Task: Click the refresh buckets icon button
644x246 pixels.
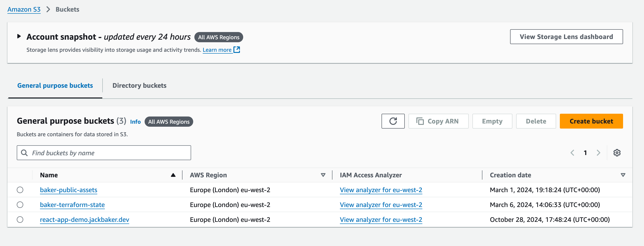Action: point(393,121)
